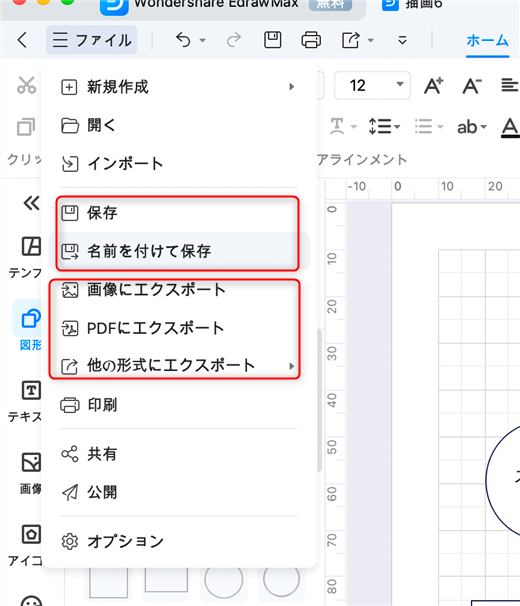Click the text align icon

[x=510, y=85]
